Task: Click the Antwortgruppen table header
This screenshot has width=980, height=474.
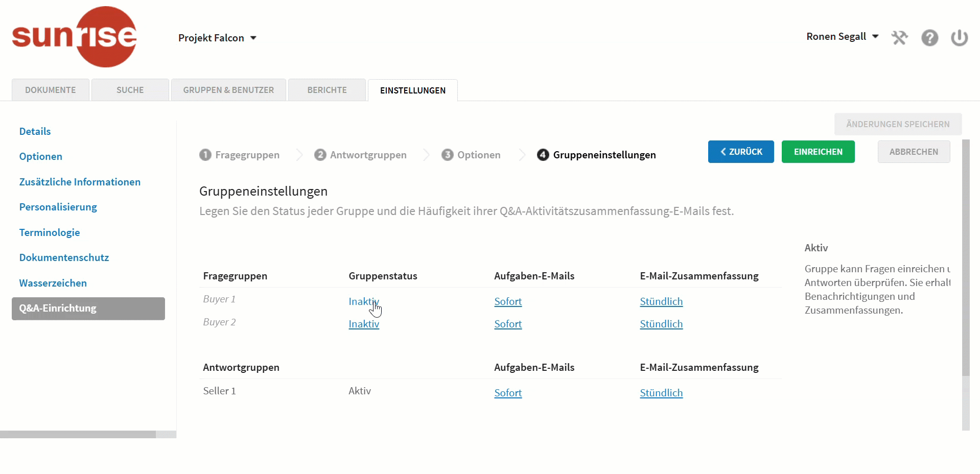Action: [x=241, y=367]
